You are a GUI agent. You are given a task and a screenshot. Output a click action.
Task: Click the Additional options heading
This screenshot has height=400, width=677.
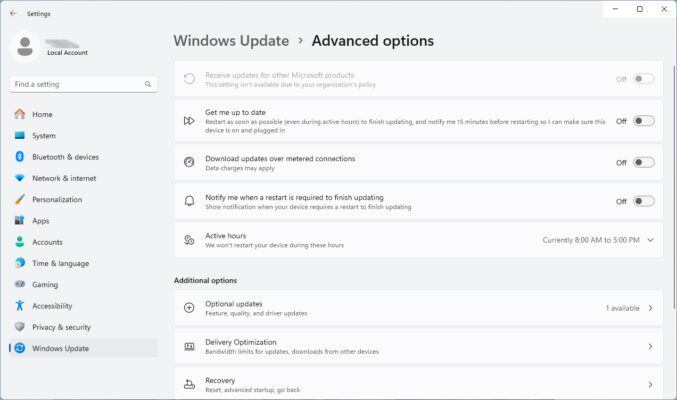click(x=206, y=280)
